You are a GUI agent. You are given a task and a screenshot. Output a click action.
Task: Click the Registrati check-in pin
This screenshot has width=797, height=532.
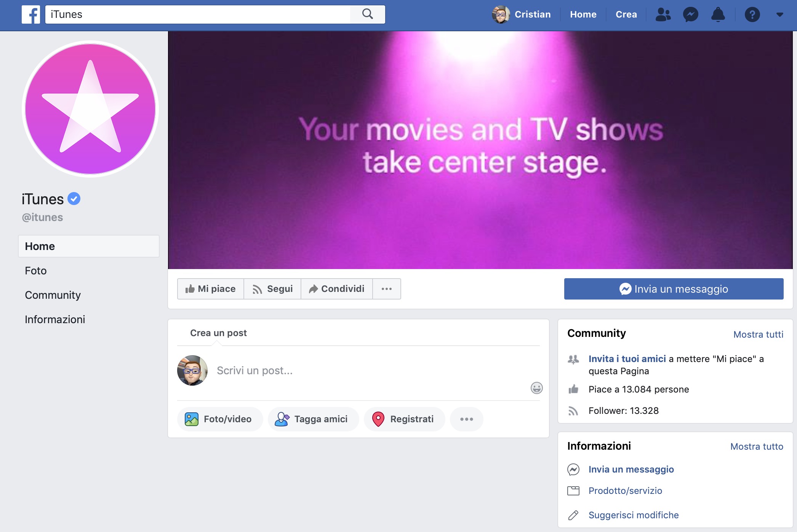point(404,419)
